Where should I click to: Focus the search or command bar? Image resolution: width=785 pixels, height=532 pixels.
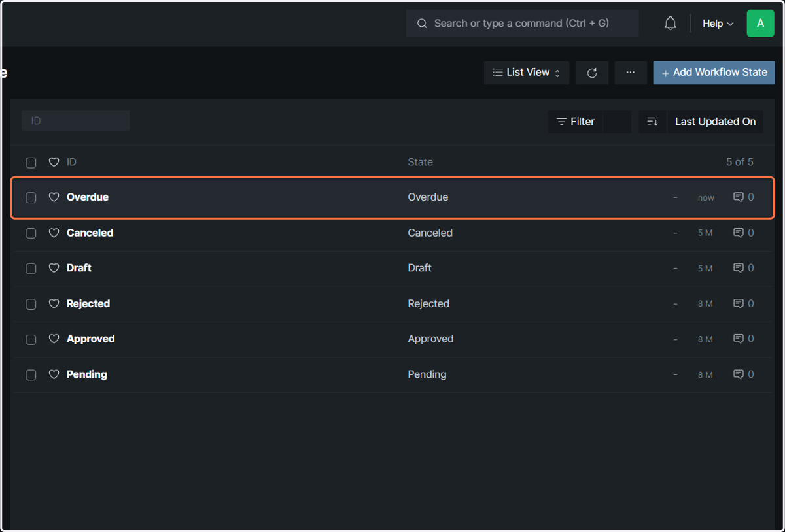pyautogui.click(x=522, y=24)
